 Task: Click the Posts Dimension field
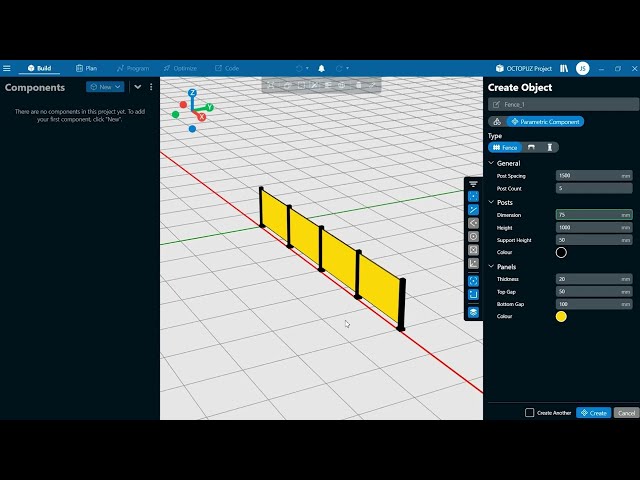pos(594,215)
